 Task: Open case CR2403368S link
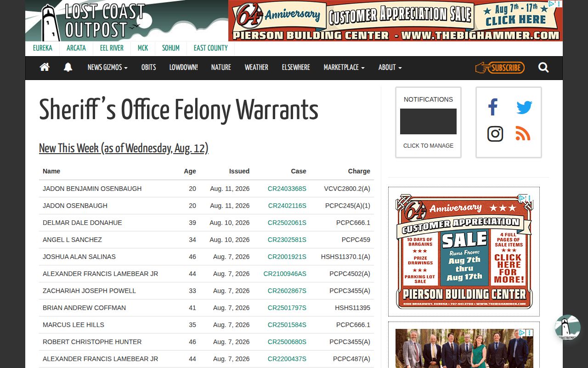(x=287, y=189)
